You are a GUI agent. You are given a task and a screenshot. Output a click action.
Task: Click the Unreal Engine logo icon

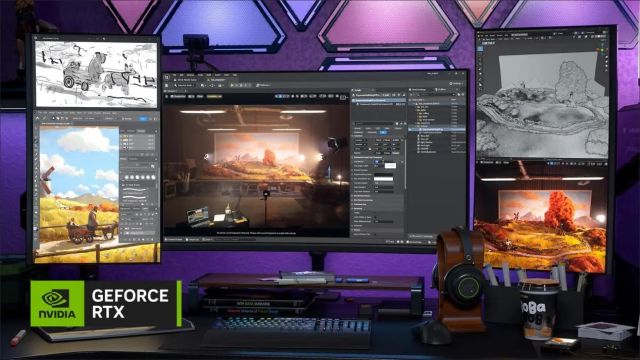167,77
